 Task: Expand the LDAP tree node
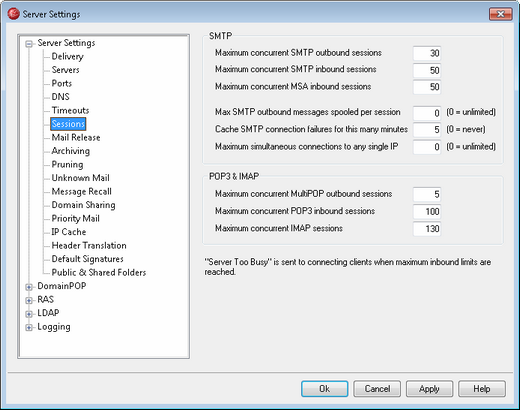pyautogui.click(x=29, y=314)
